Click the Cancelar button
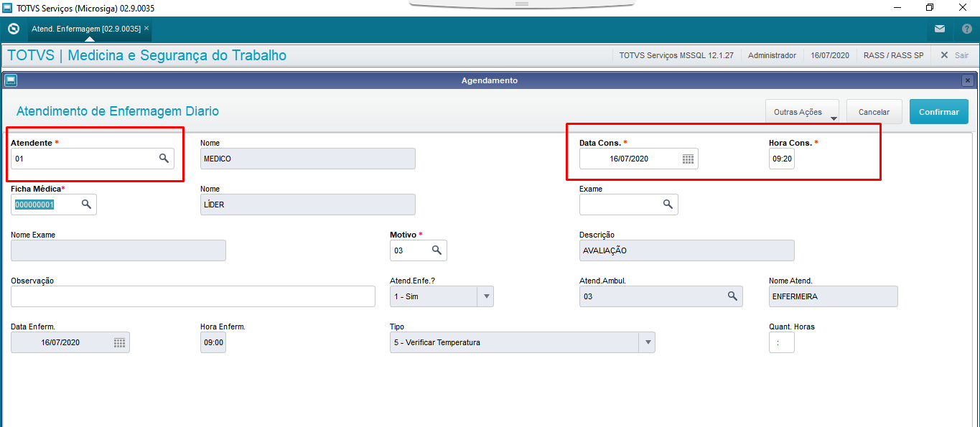The width and height of the screenshot is (980, 427). [x=874, y=112]
